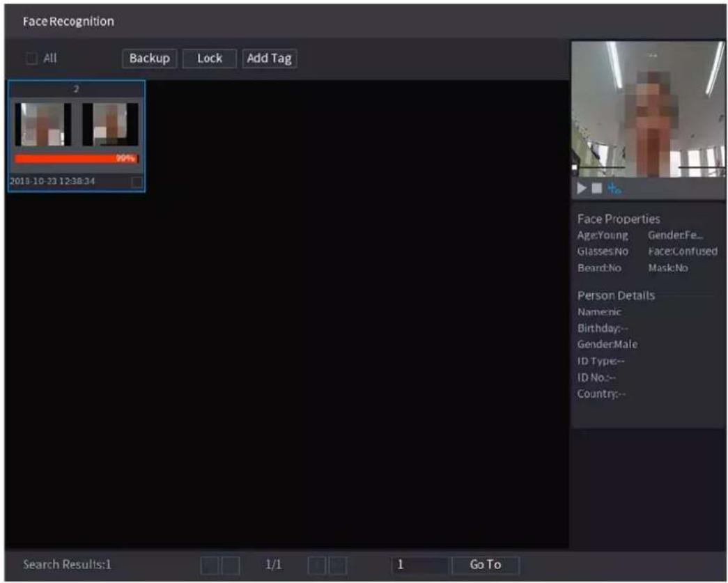Click the Lock button
The width and height of the screenshot is (728, 583).
click(210, 59)
